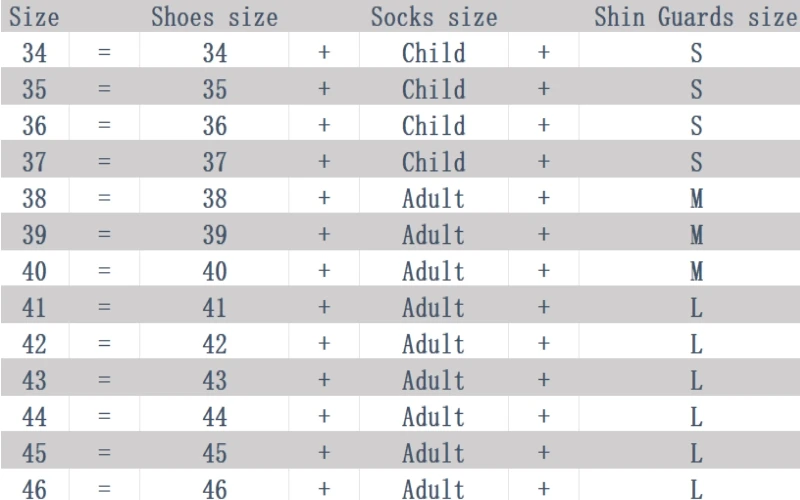Select the 45 in the Shoes size column
Screen dimensions: 800x500
tap(215, 453)
